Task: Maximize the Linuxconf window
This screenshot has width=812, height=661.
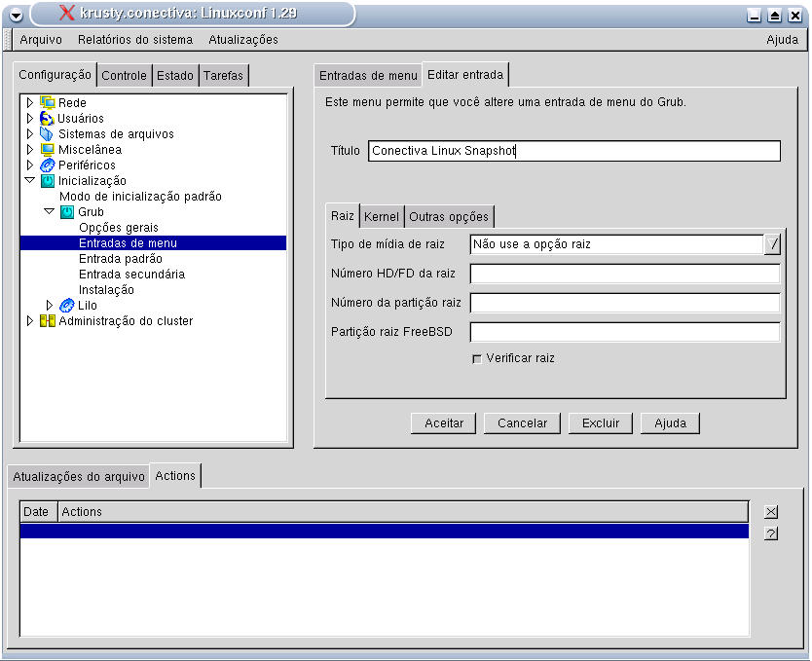Action: pos(775,16)
